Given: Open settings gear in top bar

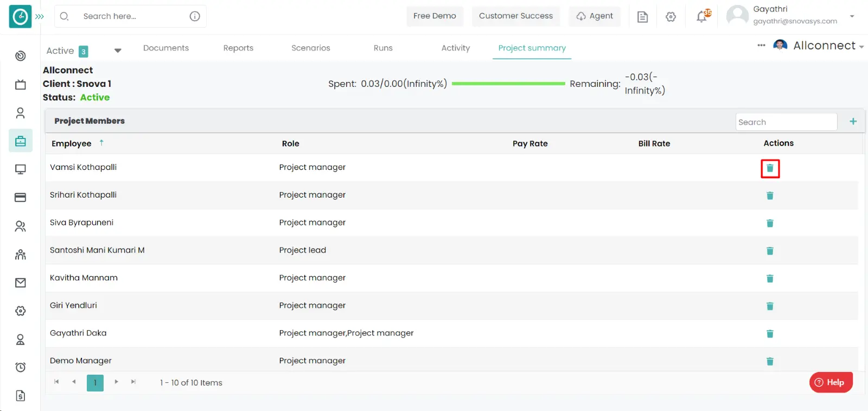Looking at the screenshot, I should click(x=671, y=17).
